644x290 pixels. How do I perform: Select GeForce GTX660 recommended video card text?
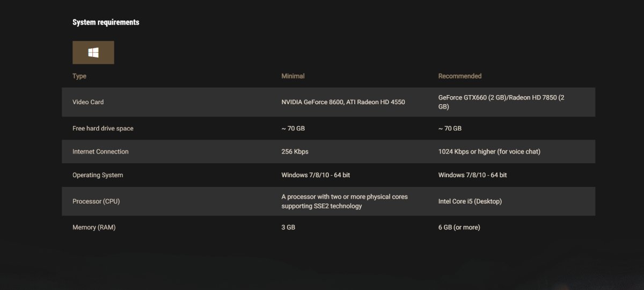pos(501,102)
